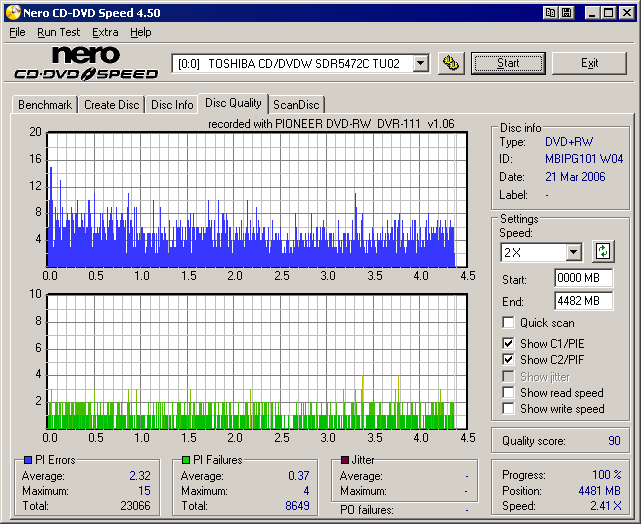Screen dimensions: 641x524
Task: Click the Nero disc icon in title bar
Action: coord(11,13)
